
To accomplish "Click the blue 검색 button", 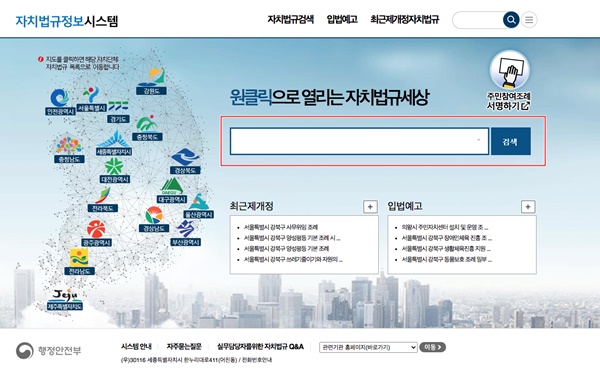I will coord(510,141).
